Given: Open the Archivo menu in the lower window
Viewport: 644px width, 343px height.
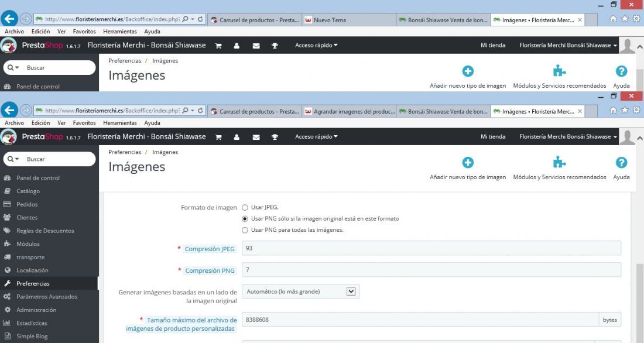Looking at the screenshot, I should (x=15, y=123).
